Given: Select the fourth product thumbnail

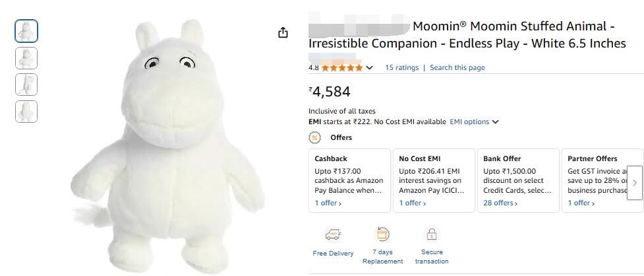Looking at the screenshot, I should pos(26,112).
